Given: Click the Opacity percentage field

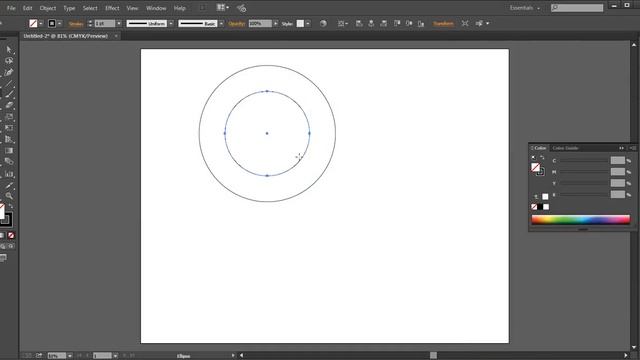Looking at the screenshot, I should 260,24.
